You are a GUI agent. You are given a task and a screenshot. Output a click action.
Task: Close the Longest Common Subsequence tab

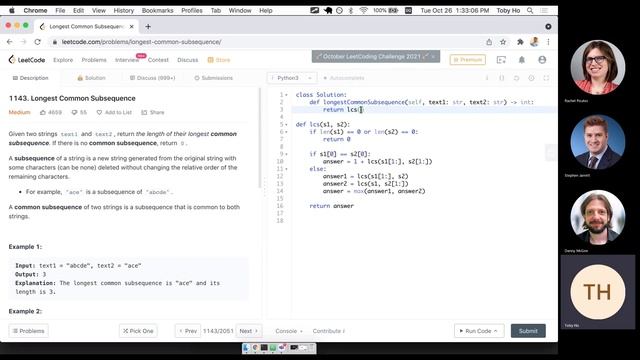pos(131,27)
